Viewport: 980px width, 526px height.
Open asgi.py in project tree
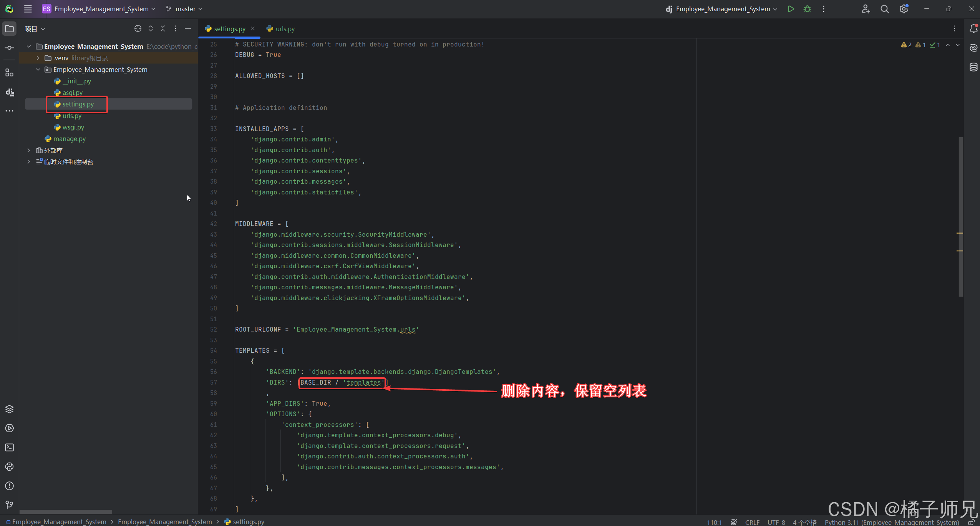(x=68, y=93)
